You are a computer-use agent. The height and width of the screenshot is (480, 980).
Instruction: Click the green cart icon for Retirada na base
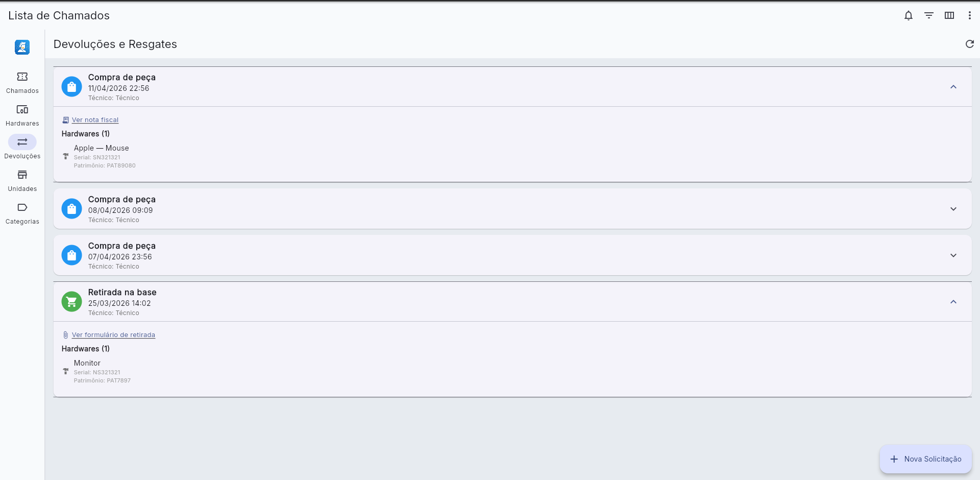point(72,302)
